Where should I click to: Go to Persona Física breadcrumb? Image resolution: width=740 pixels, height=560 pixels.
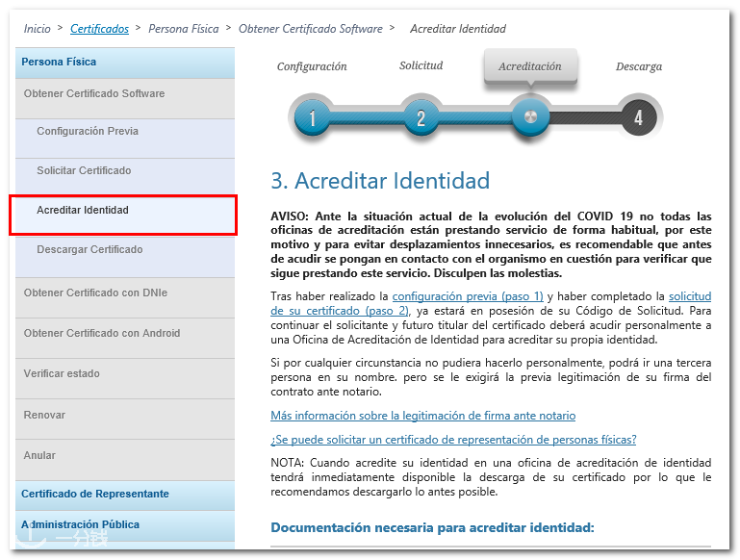184,29
